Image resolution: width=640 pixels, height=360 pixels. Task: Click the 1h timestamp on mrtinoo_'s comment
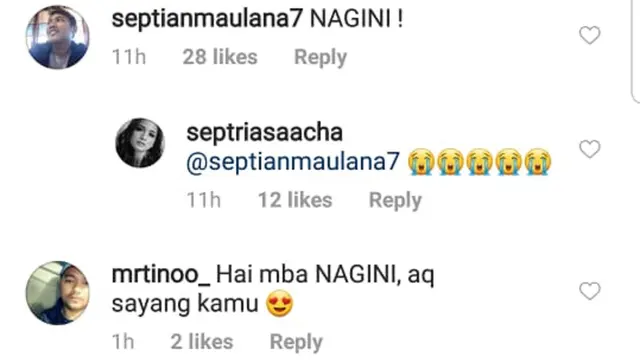tap(123, 342)
